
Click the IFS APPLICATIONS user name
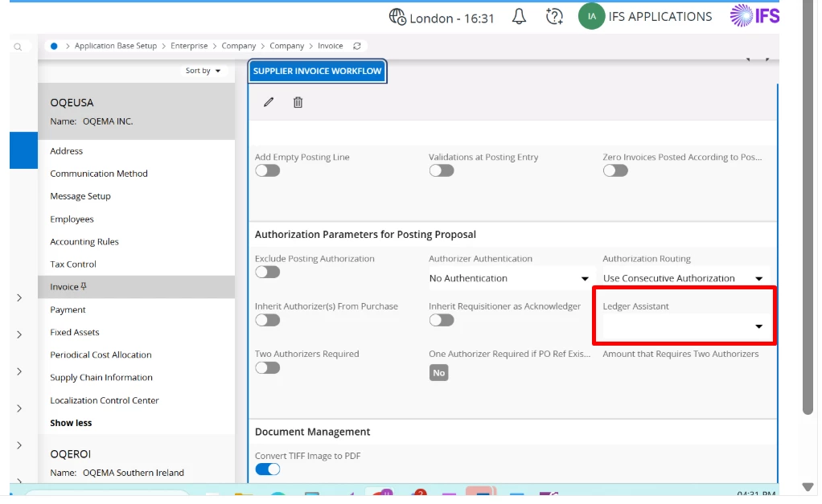point(660,17)
